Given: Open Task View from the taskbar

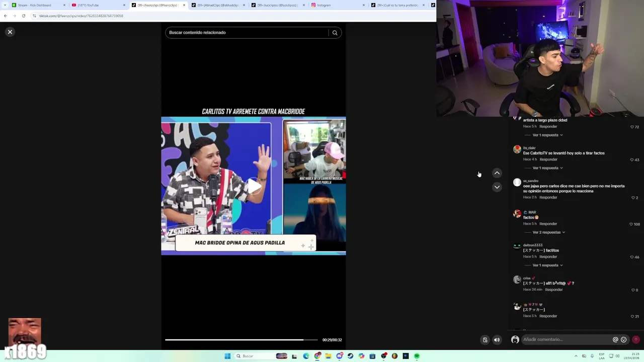Looking at the screenshot, I should coord(294,356).
